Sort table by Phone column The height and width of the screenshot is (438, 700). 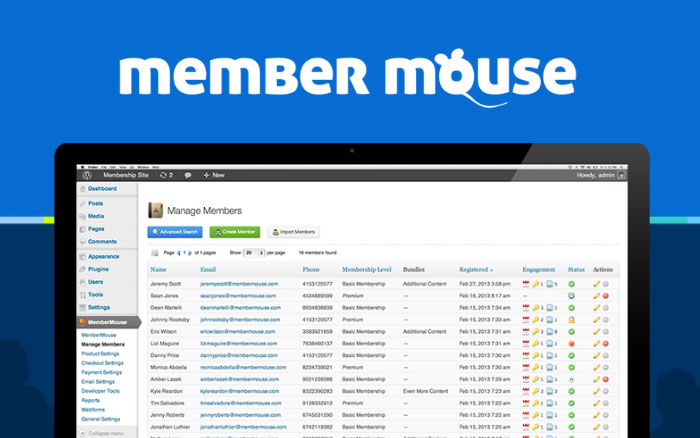click(x=311, y=270)
